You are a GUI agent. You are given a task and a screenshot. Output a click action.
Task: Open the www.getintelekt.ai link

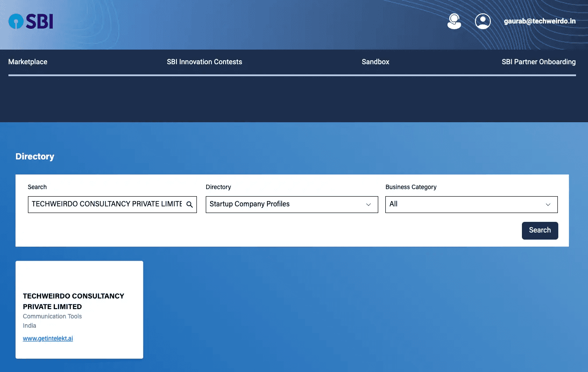tap(48, 338)
